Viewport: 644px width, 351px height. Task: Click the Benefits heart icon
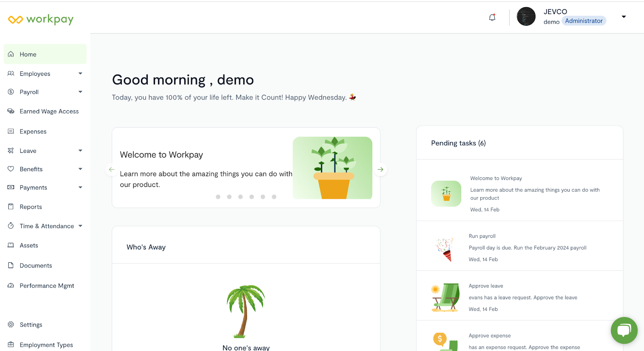click(11, 169)
